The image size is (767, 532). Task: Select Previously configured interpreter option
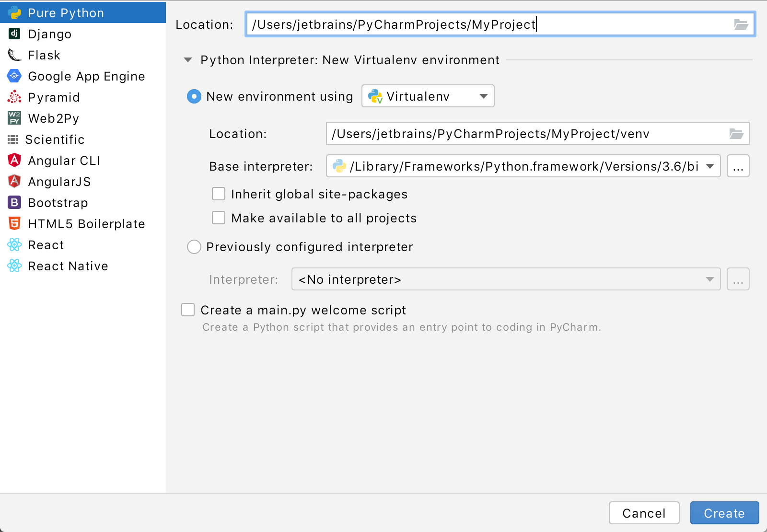point(194,247)
